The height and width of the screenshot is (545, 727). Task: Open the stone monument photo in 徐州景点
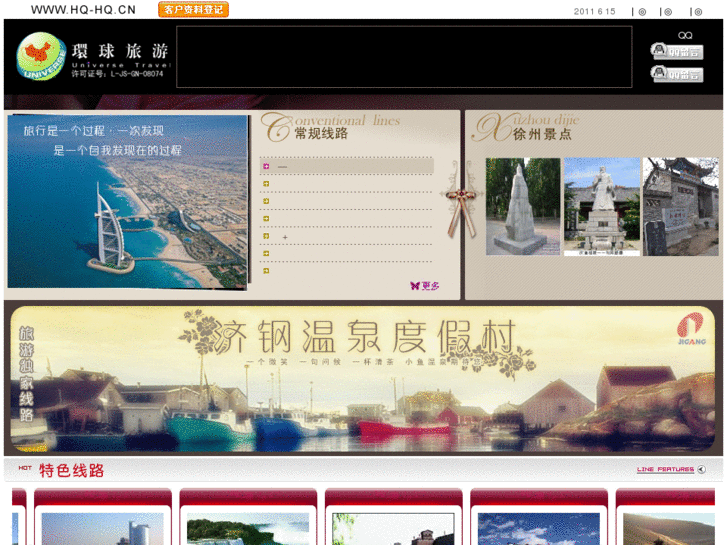click(523, 206)
